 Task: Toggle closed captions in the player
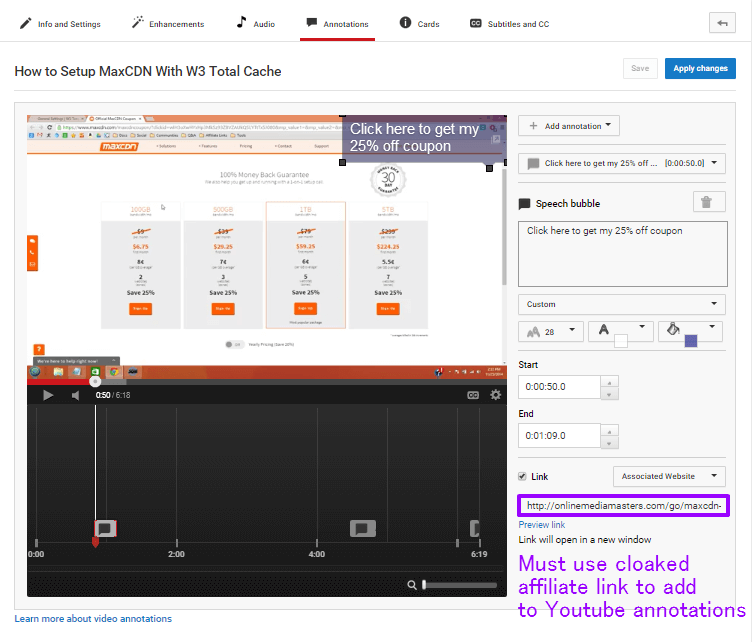pos(473,395)
